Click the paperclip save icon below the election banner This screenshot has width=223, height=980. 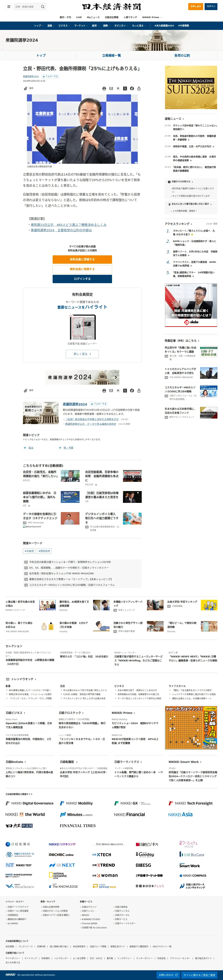(x=26, y=390)
